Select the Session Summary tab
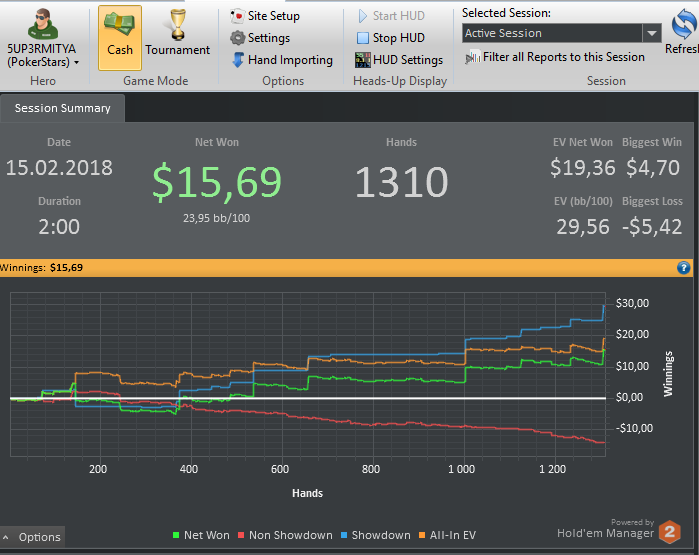The width and height of the screenshot is (699, 555). tap(62, 108)
